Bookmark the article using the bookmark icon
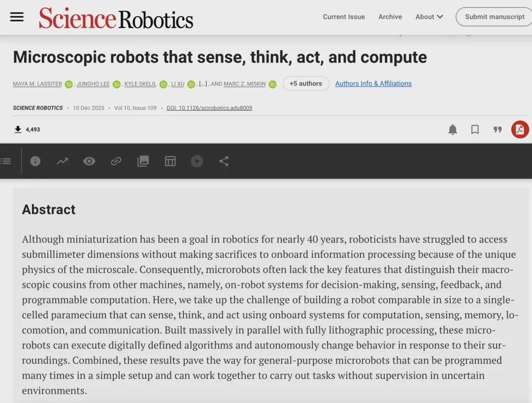 475,129
